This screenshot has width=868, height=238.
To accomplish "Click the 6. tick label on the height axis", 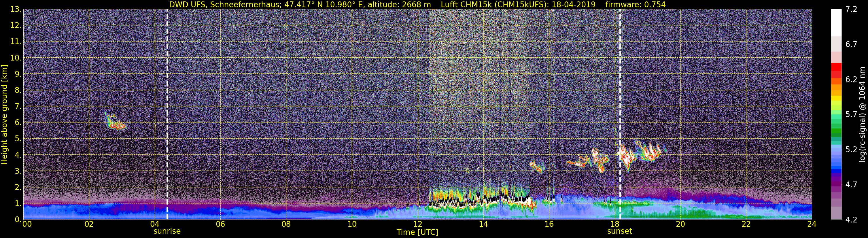I will coord(18,123).
